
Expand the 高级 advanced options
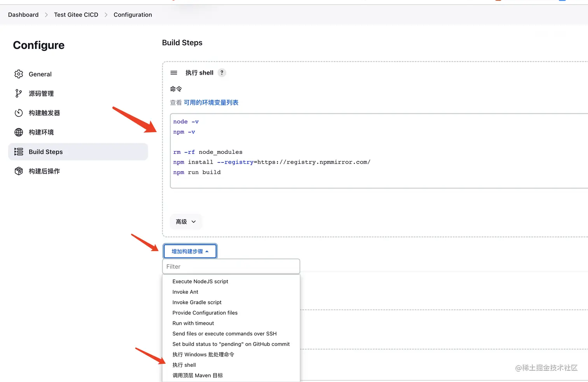pyautogui.click(x=185, y=222)
